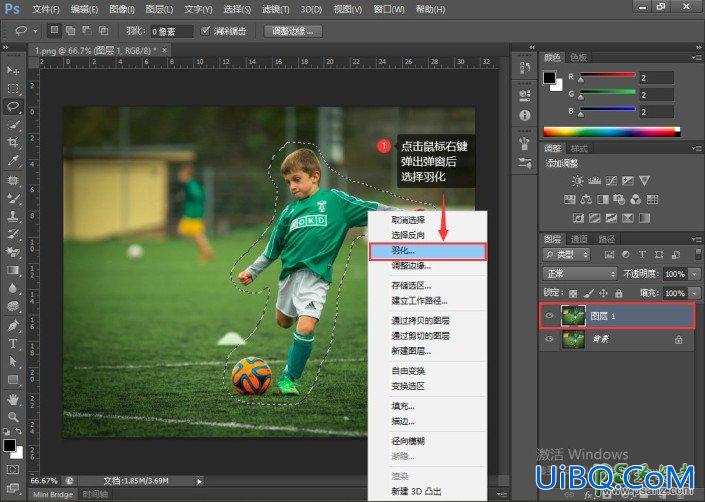
Task: Click the toolbox foreground color swatch
Action: (x=9, y=446)
